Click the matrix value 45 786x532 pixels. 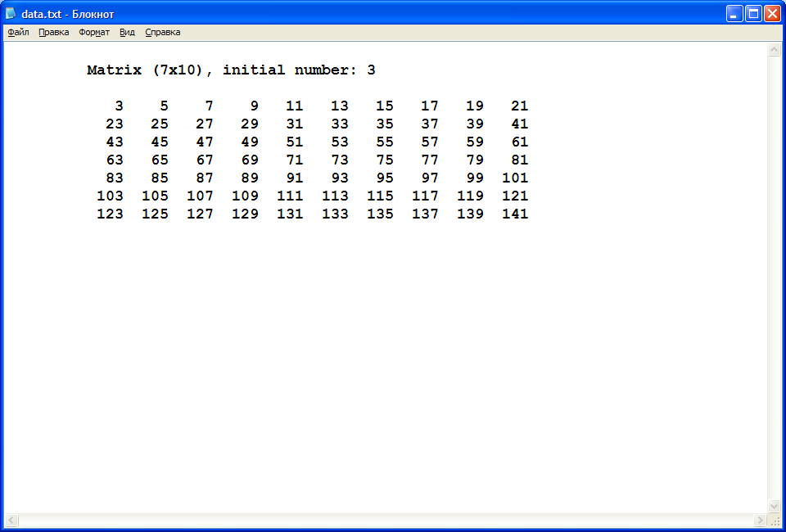160,142
